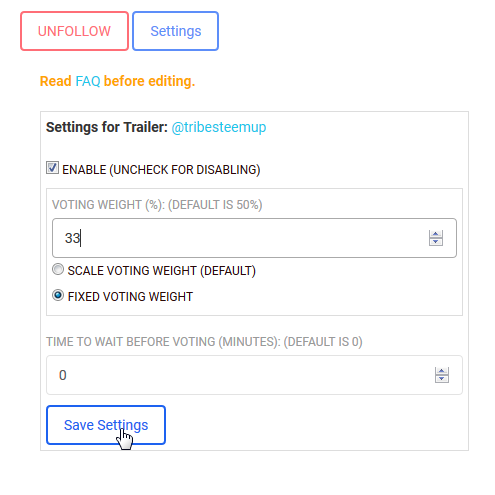Click the wait time minutes field
The width and height of the screenshot is (495, 495).
pos(254,375)
